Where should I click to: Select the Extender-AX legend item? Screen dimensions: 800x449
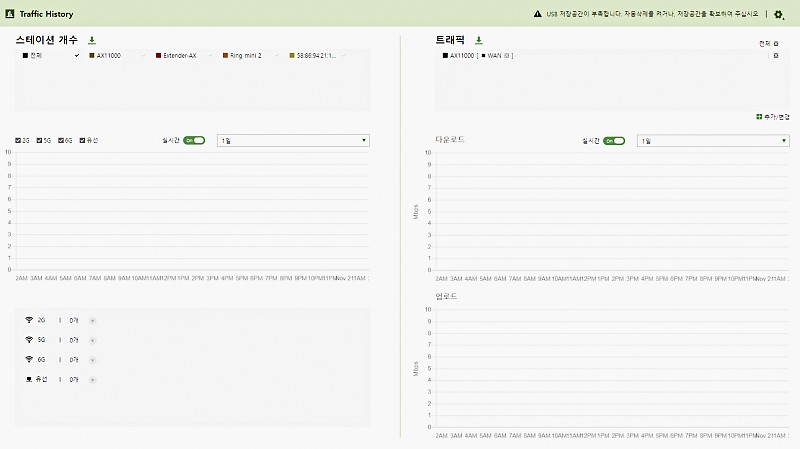coord(178,56)
